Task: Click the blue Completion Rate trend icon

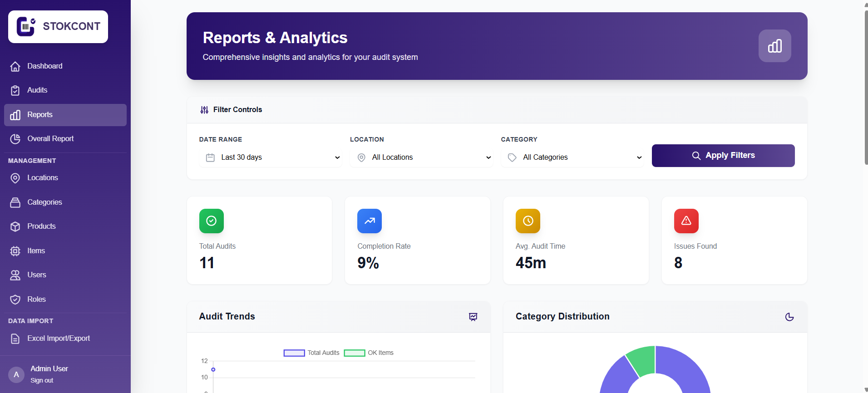Action: pyautogui.click(x=369, y=221)
